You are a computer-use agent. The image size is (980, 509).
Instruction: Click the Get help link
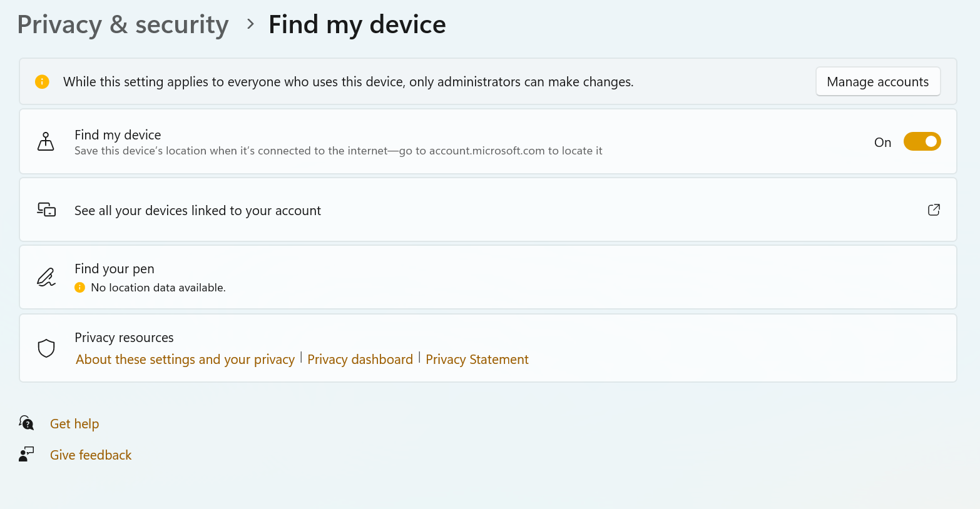point(74,423)
